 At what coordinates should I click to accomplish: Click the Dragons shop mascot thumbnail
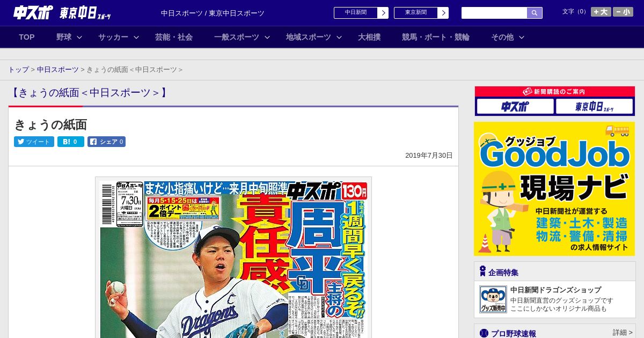(x=493, y=299)
